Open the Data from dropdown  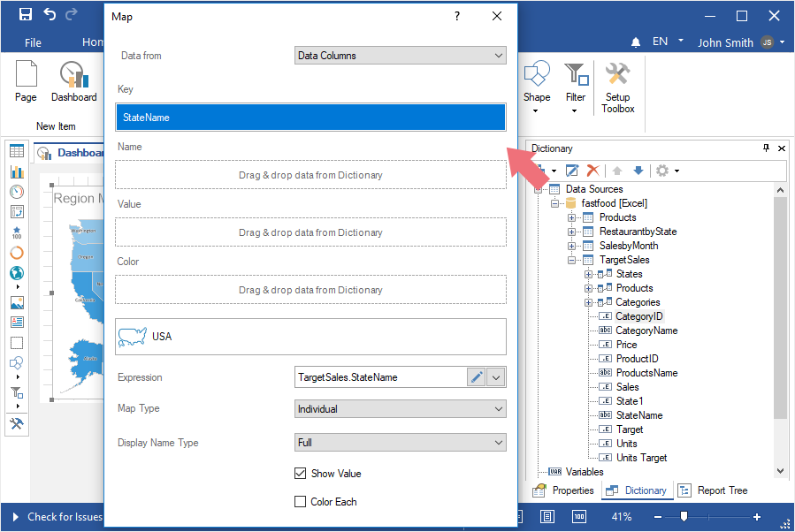400,56
